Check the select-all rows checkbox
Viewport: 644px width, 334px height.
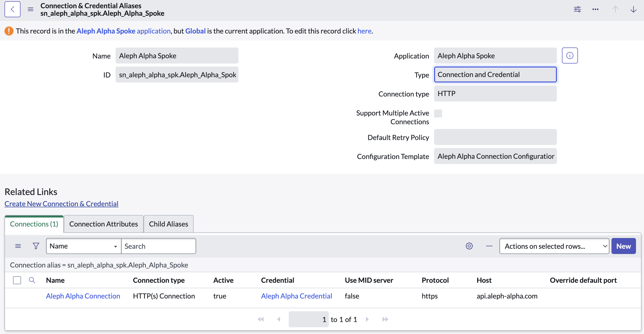click(x=17, y=280)
